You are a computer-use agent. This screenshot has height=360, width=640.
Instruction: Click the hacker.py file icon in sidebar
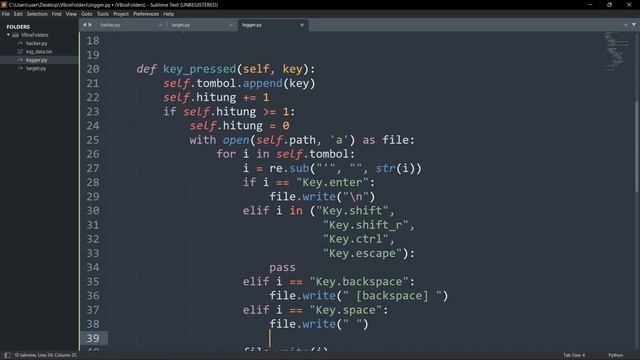pyautogui.click(x=20, y=43)
